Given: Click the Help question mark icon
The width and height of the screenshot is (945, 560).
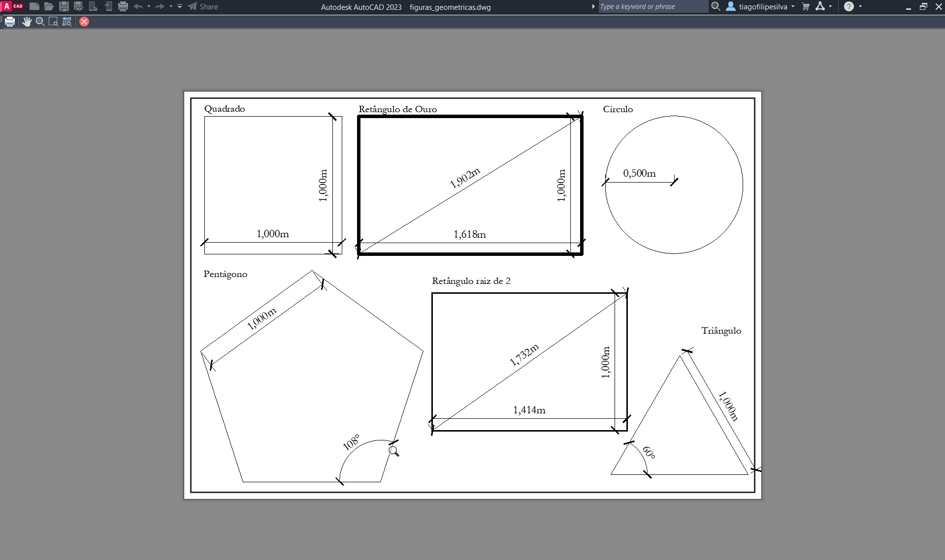Looking at the screenshot, I should click(849, 6).
